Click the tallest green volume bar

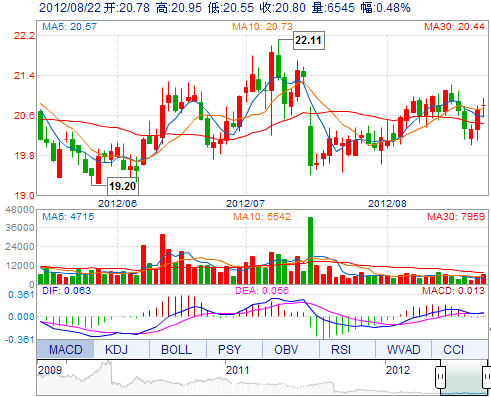click(310, 251)
